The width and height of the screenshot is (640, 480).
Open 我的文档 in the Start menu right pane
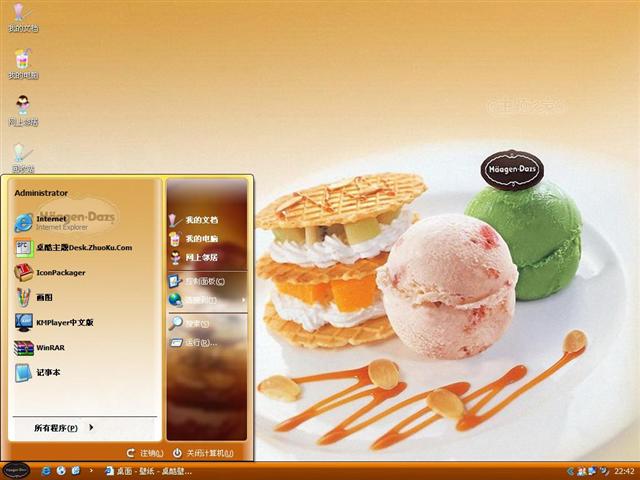tap(193, 220)
